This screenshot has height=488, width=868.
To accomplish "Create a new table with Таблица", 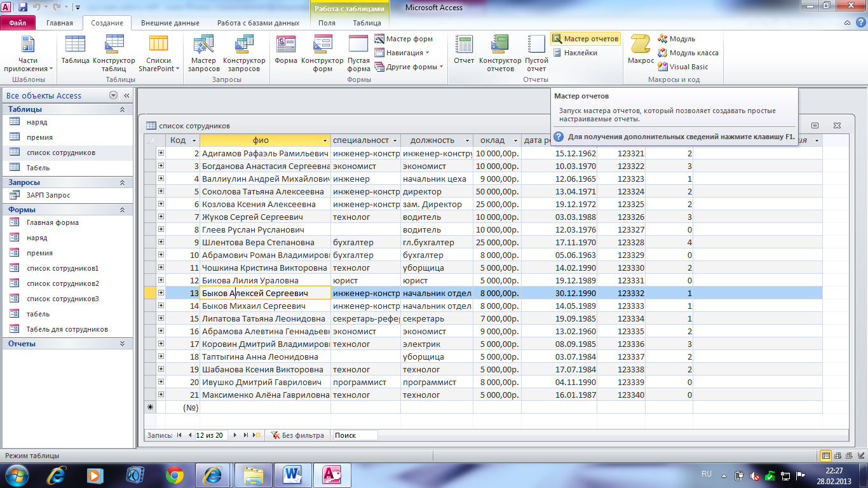I will point(75,50).
